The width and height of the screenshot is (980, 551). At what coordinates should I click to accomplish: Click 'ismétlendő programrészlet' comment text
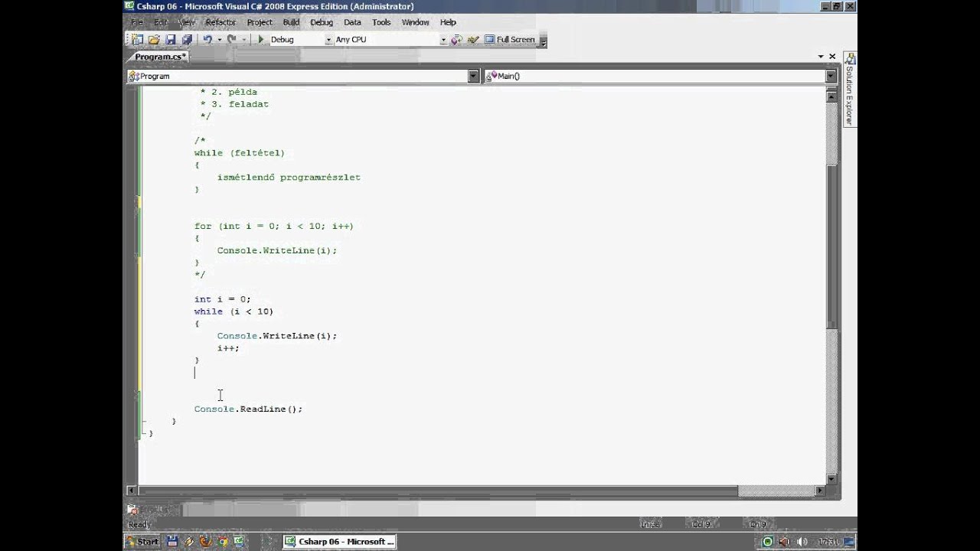click(x=289, y=178)
